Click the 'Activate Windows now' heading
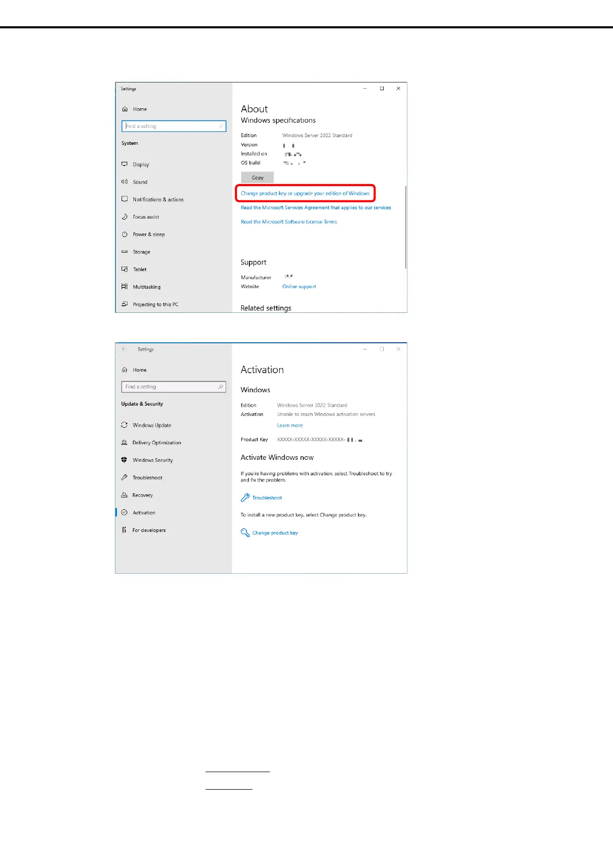The width and height of the screenshot is (613, 868). click(x=277, y=457)
